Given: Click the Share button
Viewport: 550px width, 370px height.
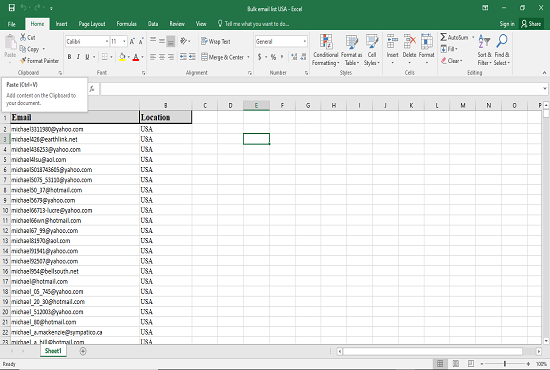Looking at the screenshot, I should pos(531,24).
